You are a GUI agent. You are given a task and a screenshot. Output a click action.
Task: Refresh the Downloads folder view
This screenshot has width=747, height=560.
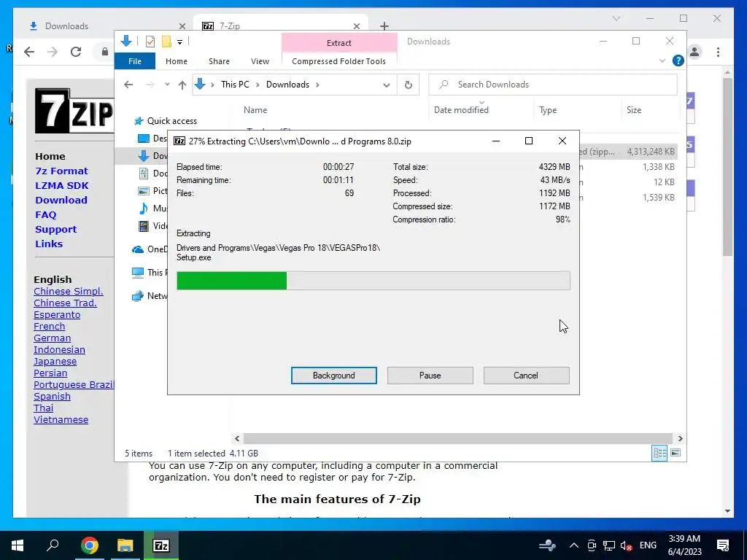pos(409,85)
